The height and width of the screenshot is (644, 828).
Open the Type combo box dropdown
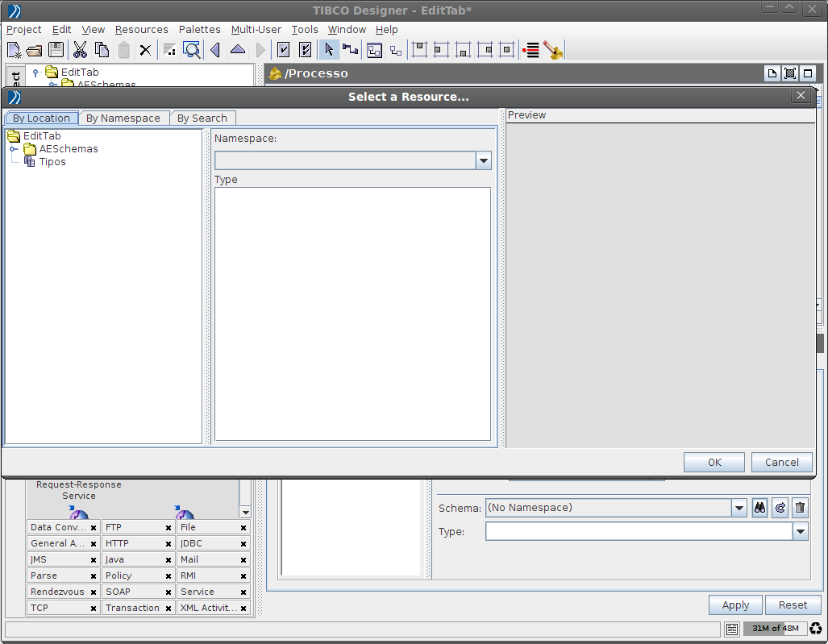pyautogui.click(x=800, y=532)
